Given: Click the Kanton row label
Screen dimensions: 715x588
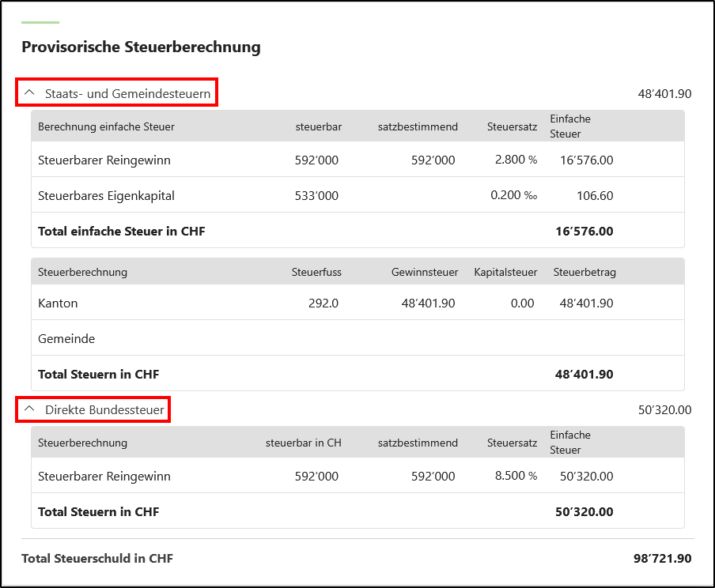Looking at the screenshot, I should click(x=58, y=303).
